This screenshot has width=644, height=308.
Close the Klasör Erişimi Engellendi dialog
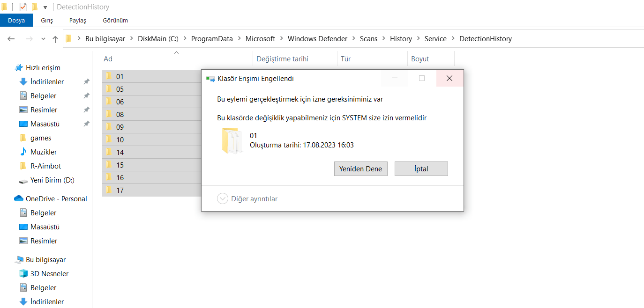coord(449,78)
